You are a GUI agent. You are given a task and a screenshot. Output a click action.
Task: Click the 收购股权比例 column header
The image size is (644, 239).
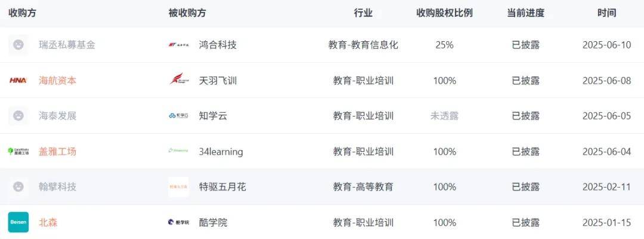(444, 13)
